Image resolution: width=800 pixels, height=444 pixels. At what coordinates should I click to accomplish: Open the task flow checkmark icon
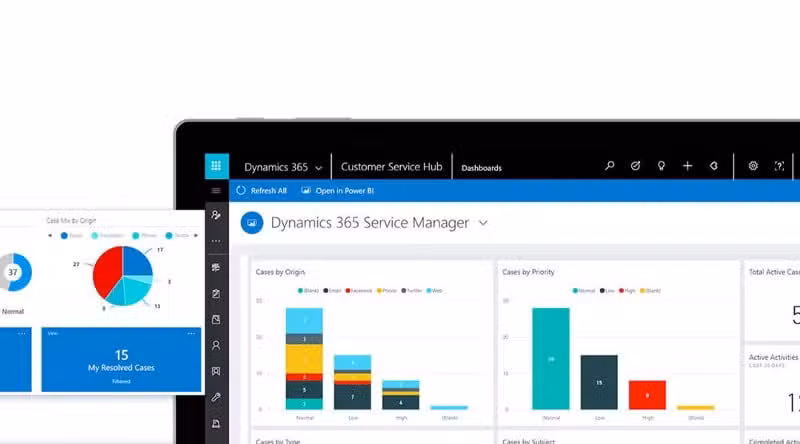pyautogui.click(x=635, y=165)
